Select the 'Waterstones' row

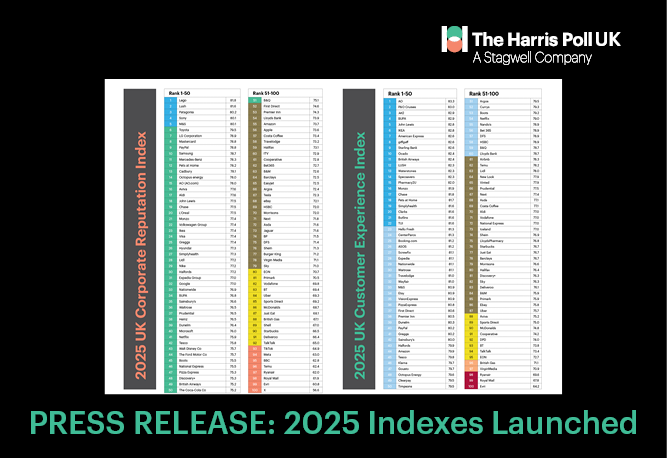pyautogui.click(x=420, y=171)
